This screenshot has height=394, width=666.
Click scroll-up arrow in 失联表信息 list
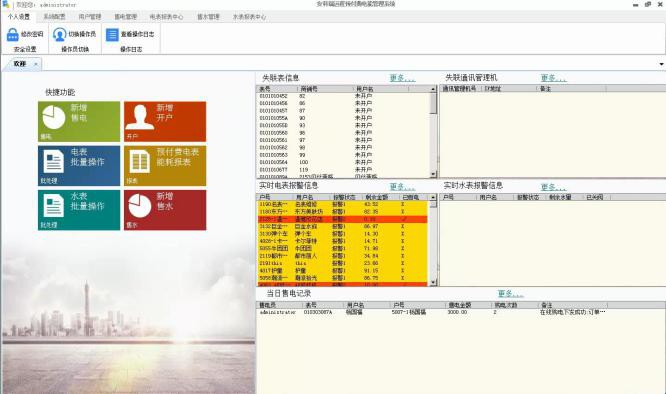[x=433, y=89]
